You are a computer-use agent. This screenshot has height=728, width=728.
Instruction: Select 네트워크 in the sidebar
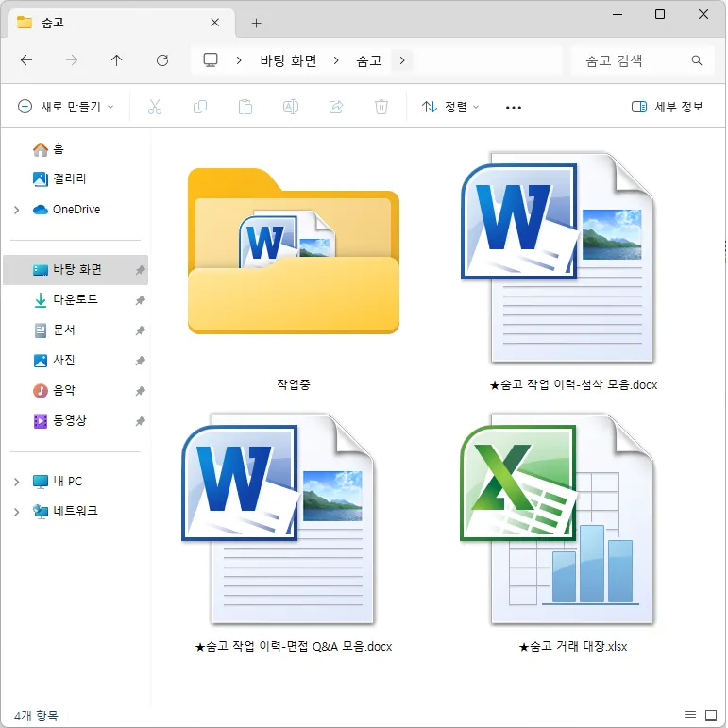[76, 511]
